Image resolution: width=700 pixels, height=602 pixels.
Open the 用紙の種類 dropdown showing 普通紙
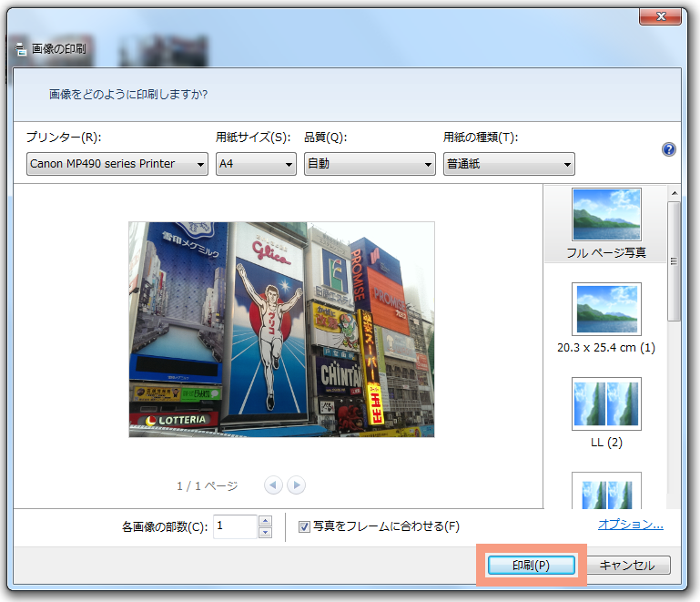point(509,164)
